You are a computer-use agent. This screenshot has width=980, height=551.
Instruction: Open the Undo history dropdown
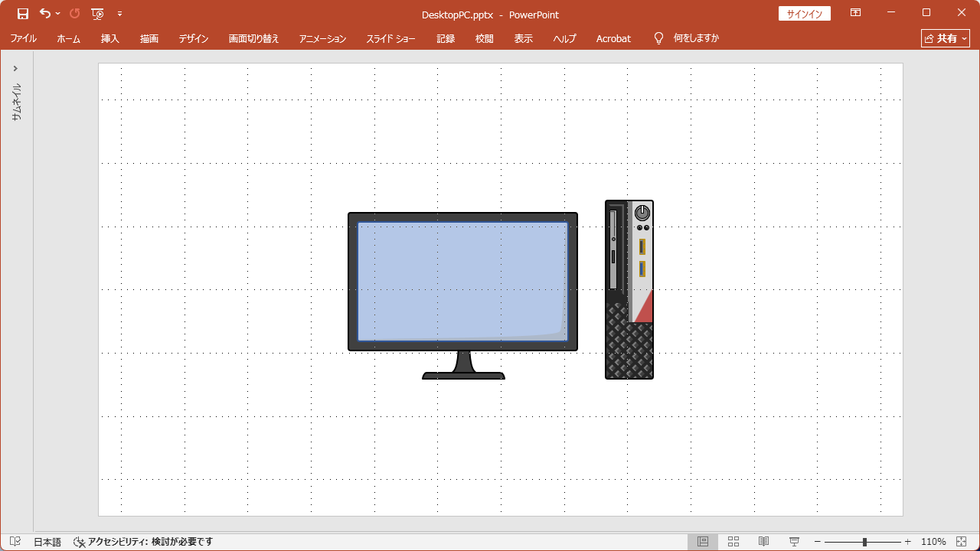tap(57, 13)
